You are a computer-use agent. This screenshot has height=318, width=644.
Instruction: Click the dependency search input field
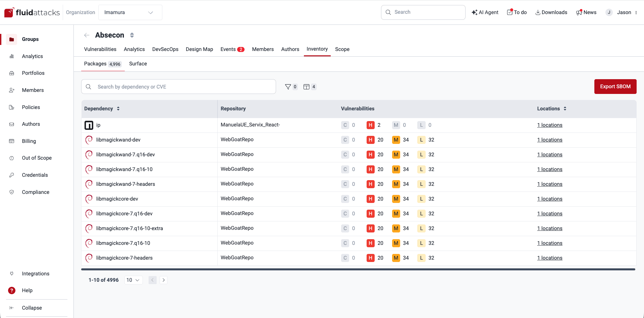pyautogui.click(x=178, y=87)
